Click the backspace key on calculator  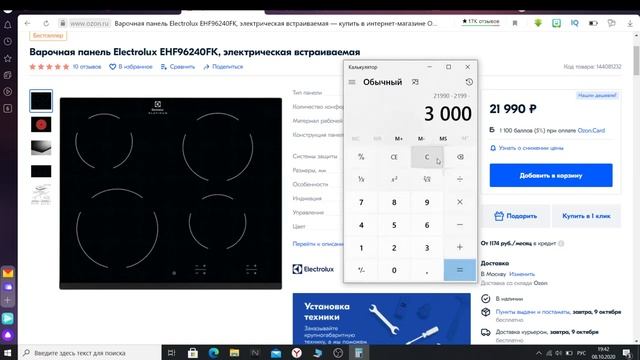460,157
